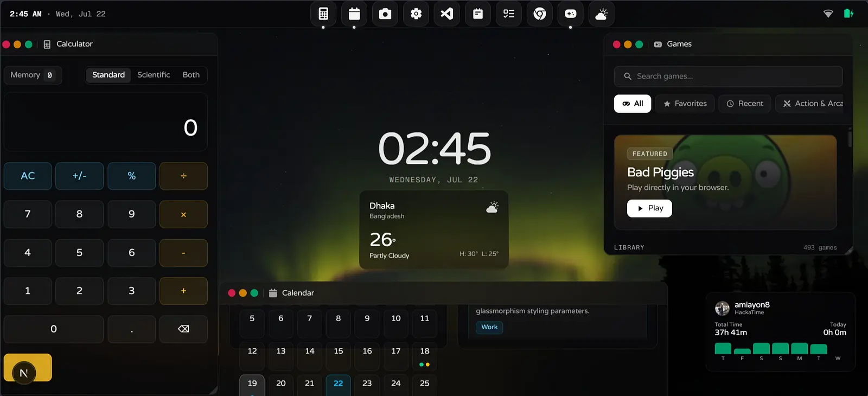Viewport: 868px width, 396px height.
Task: Click the date text in top bar
Action: 81,14
